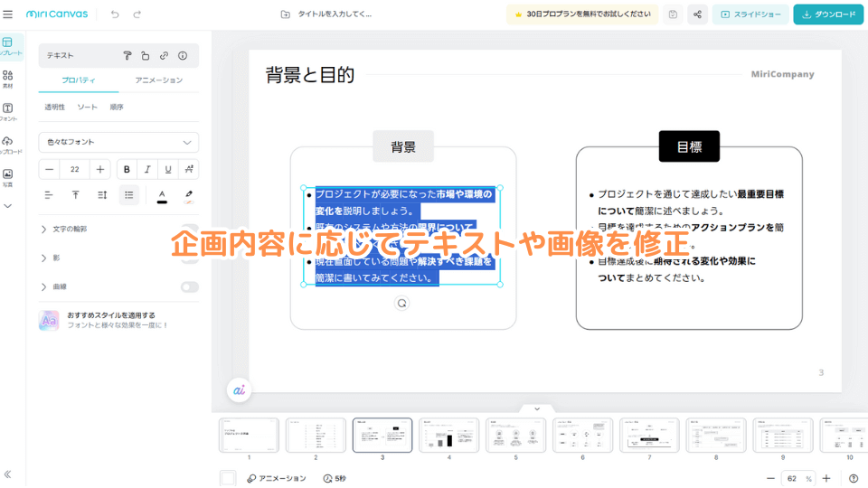Apply おすすめスタイルを適用する recommended style
Screen dimensions: 868x488
(x=118, y=320)
